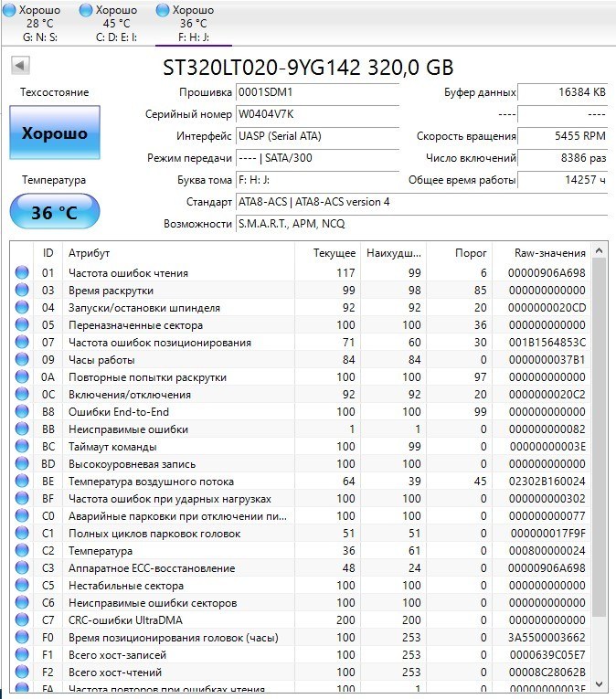Click the Возможности S.M.A.R.T., APM, NCQ field
Screen dimensions: 616x699
point(421,223)
